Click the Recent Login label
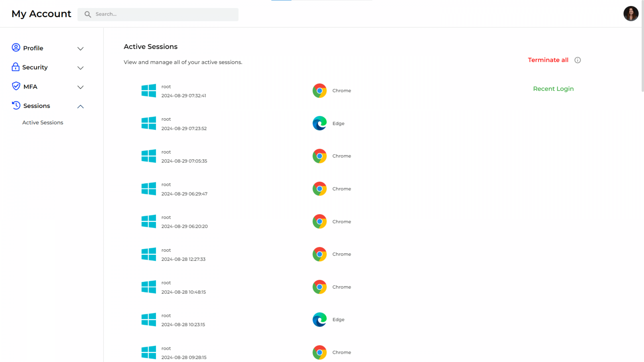This screenshot has height=362, width=644. [553, 89]
